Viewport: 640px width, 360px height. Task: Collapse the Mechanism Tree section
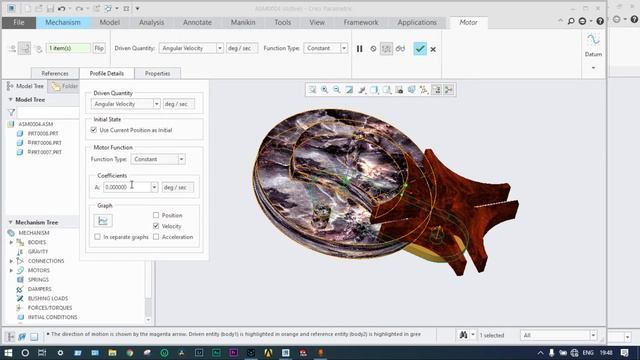[x=10, y=222]
